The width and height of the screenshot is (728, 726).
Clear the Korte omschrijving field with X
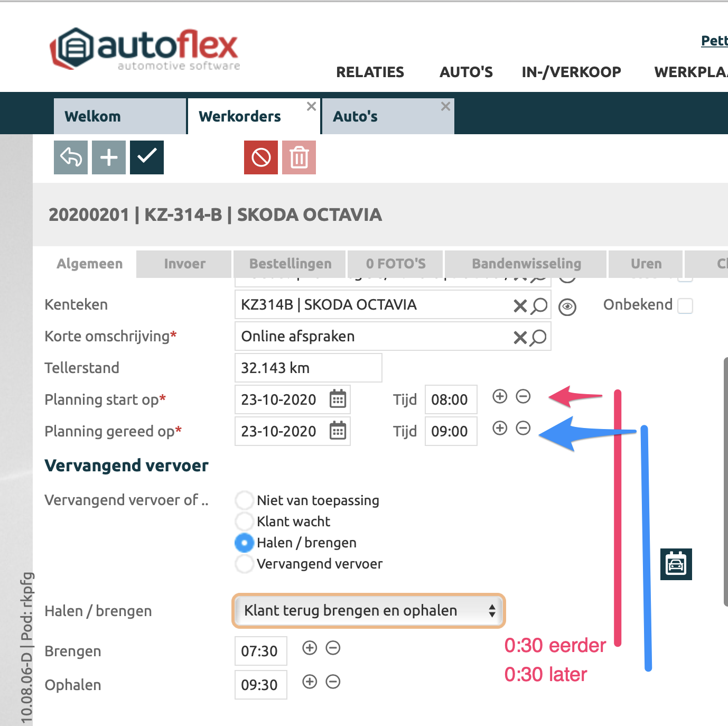click(x=520, y=337)
